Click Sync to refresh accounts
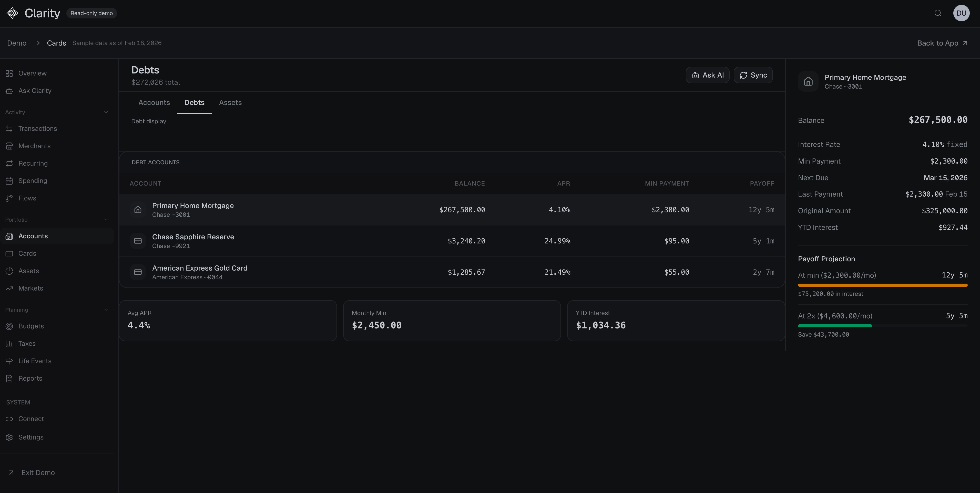Screen dimensions: 980x493 click(753, 75)
